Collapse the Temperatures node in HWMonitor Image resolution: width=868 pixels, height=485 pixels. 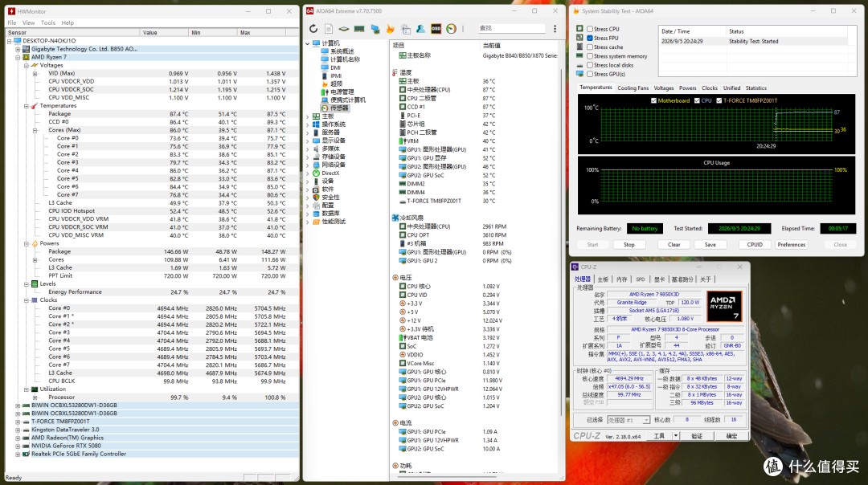point(26,106)
